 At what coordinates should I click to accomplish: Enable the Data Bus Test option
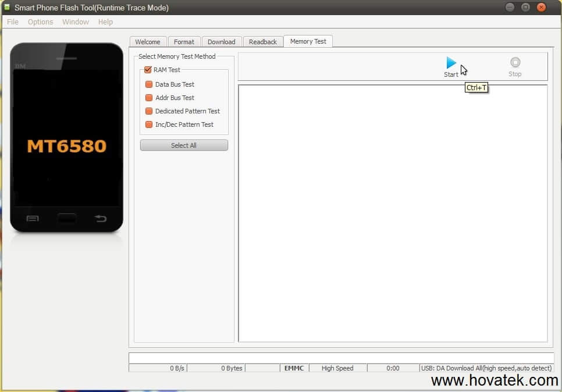tap(149, 84)
